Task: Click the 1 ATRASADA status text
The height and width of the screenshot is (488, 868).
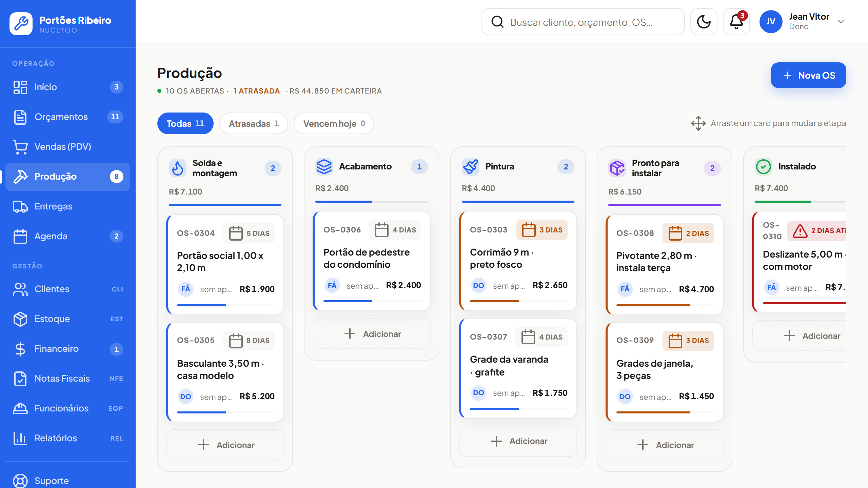Action: tap(257, 91)
